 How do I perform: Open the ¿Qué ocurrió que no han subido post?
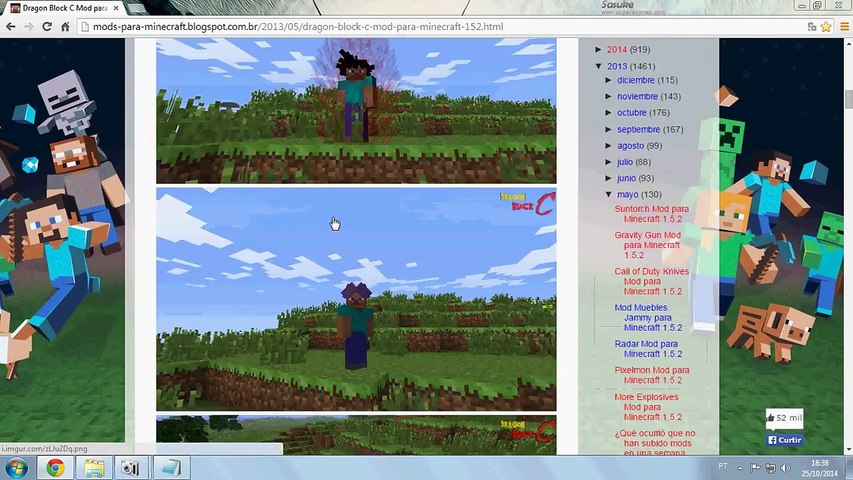[x=655, y=443]
